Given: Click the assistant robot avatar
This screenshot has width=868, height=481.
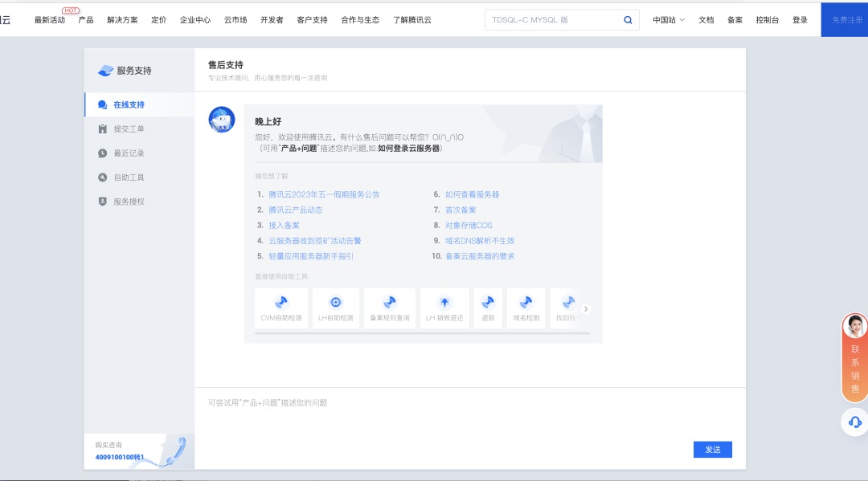Looking at the screenshot, I should (222, 120).
